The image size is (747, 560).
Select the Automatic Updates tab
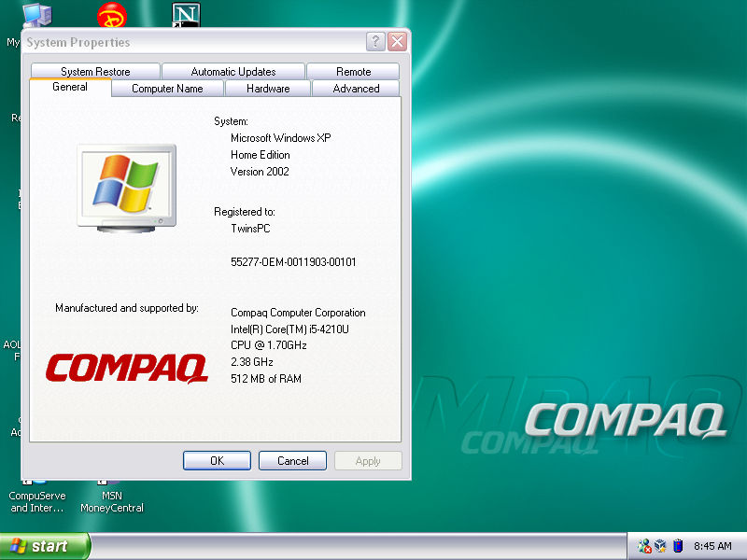[x=233, y=71]
